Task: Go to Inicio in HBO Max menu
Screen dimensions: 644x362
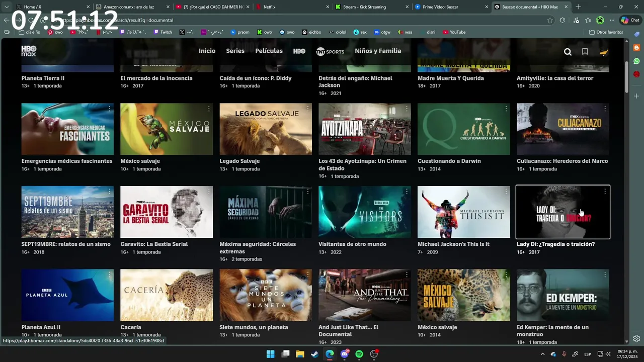Action: point(207,51)
